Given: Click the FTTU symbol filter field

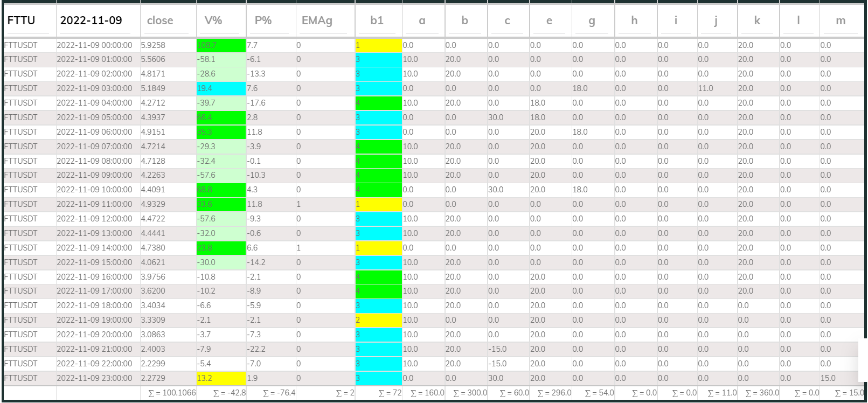Looking at the screenshot, I should tap(29, 21).
